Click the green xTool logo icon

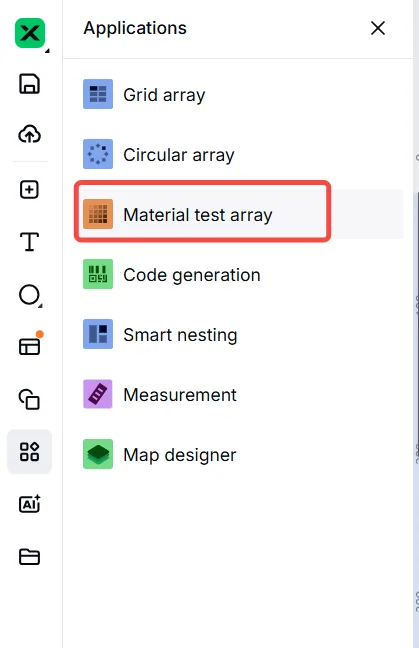(x=30, y=33)
